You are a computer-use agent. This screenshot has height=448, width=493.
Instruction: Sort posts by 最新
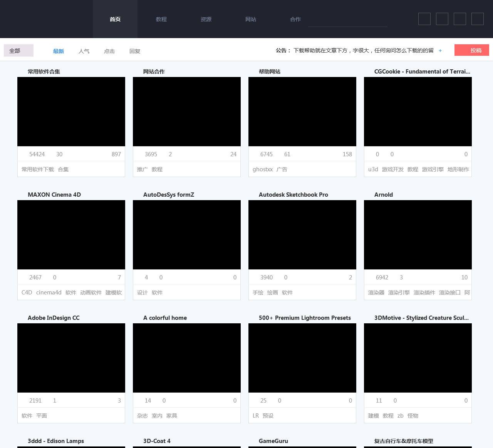pyautogui.click(x=59, y=51)
